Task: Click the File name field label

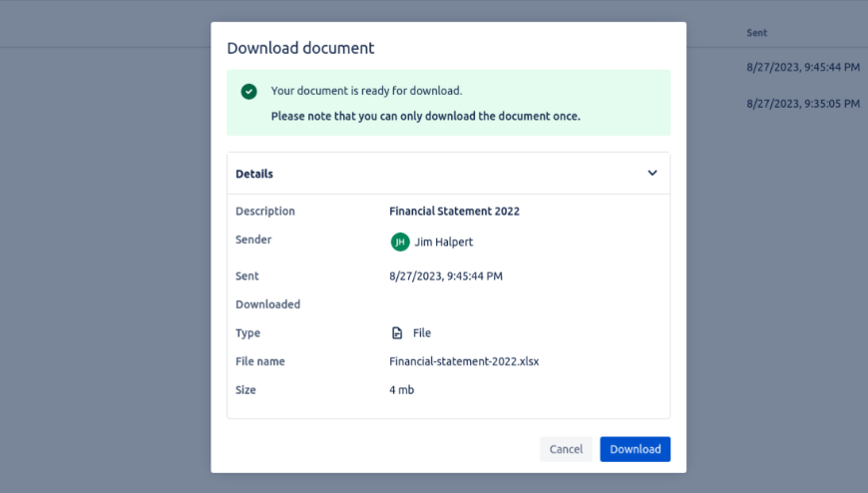Action: (x=260, y=361)
